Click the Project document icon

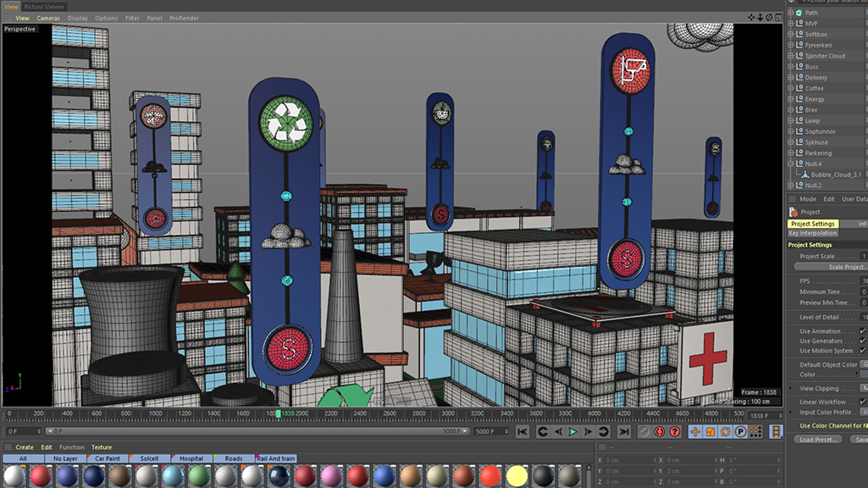[x=793, y=212]
